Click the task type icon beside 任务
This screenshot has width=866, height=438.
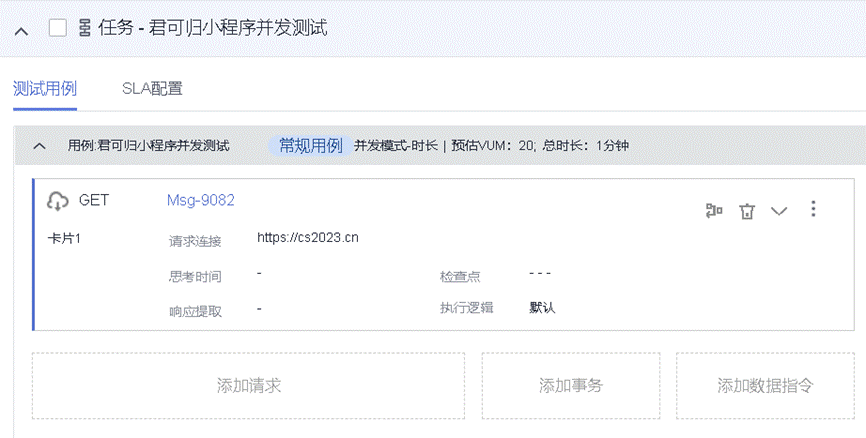click(85, 28)
